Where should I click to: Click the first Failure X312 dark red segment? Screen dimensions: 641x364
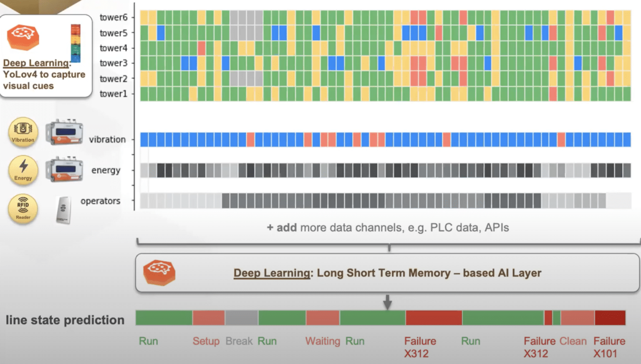click(x=434, y=318)
